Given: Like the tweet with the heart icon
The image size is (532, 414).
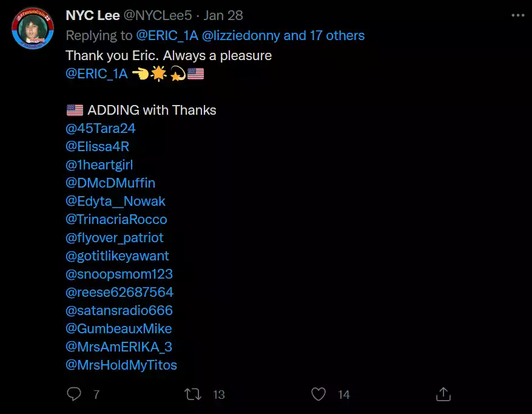Looking at the screenshot, I should (318, 395).
